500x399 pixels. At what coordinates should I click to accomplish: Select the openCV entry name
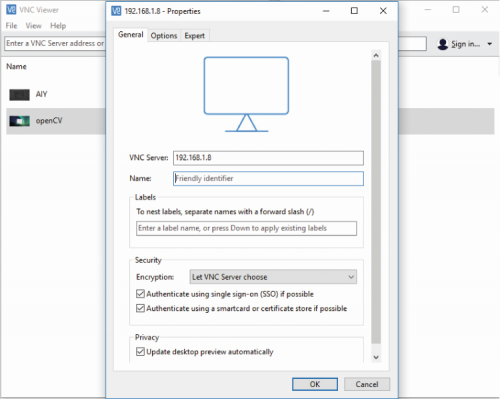click(49, 121)
